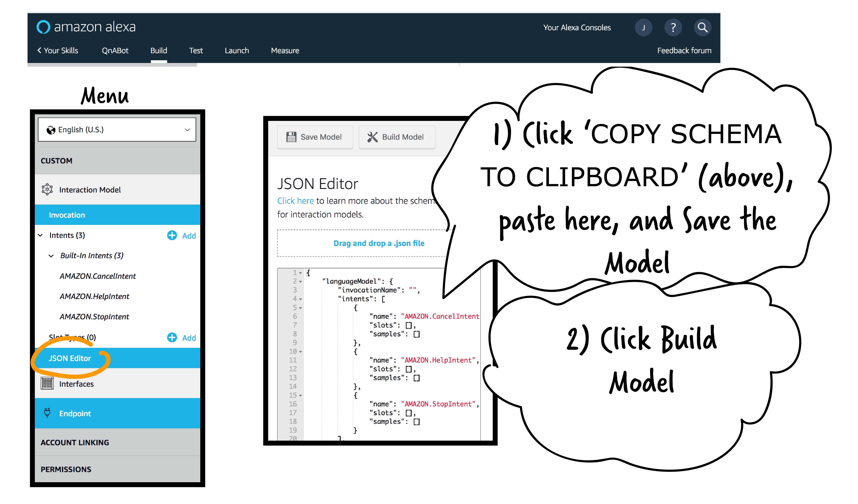Click the Interaction Model atom icon
Viewport: 858px width, 504px height.
pyautogui.click(x=47, y=189)
